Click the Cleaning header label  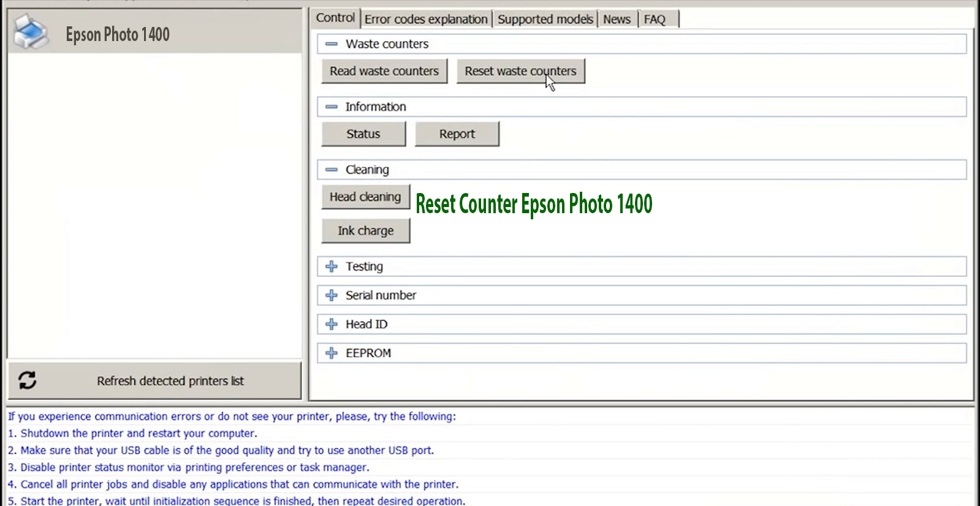[367, 170]
